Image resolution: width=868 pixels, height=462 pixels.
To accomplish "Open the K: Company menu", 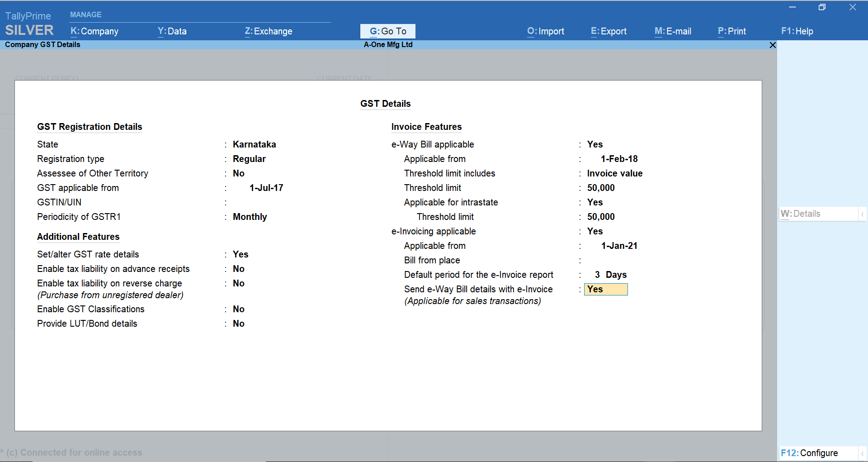I will click(94, 31).
